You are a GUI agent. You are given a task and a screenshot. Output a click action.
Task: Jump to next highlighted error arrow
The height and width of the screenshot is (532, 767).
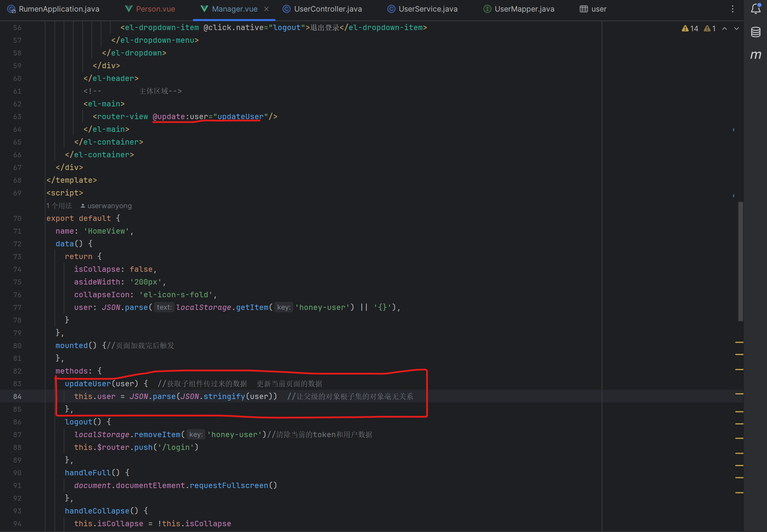737,29
